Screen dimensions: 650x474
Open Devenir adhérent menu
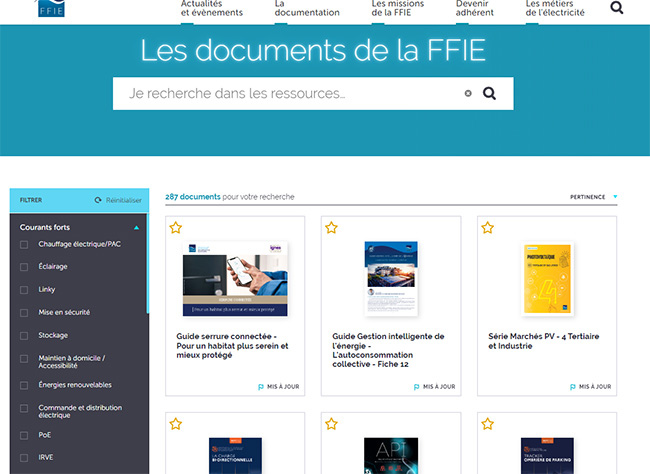pos(475,8)
